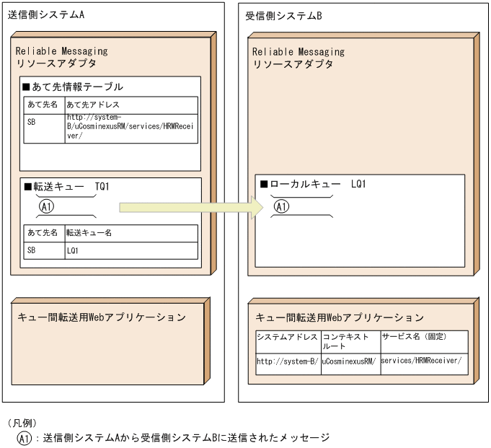Click キュー間転送用Webアプリケーション label in system B

[340, 317]
